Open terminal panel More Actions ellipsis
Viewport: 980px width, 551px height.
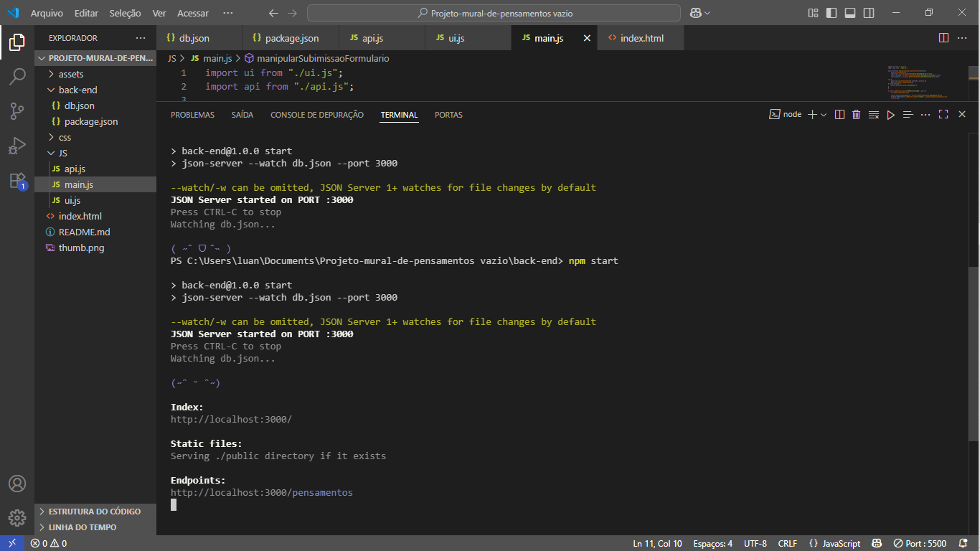coord(925,115)
